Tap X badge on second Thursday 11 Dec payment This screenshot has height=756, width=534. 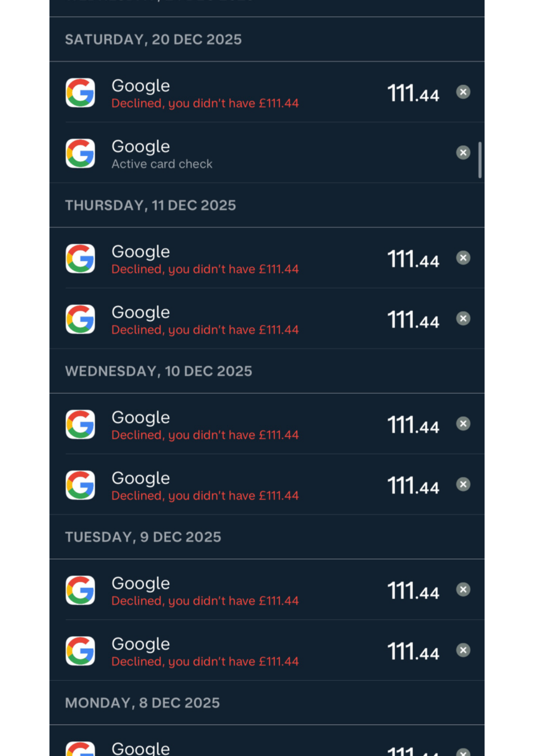coord(463,318)
